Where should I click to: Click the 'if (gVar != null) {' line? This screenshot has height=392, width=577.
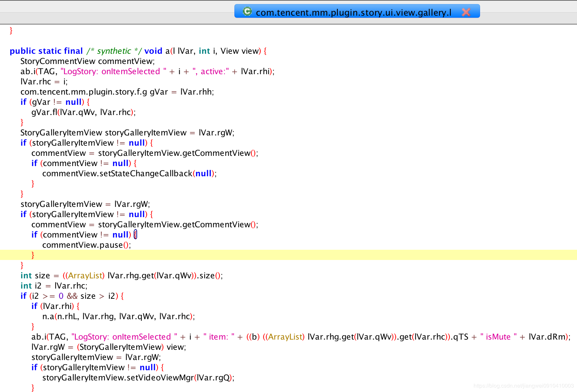(x=55, y=102)
